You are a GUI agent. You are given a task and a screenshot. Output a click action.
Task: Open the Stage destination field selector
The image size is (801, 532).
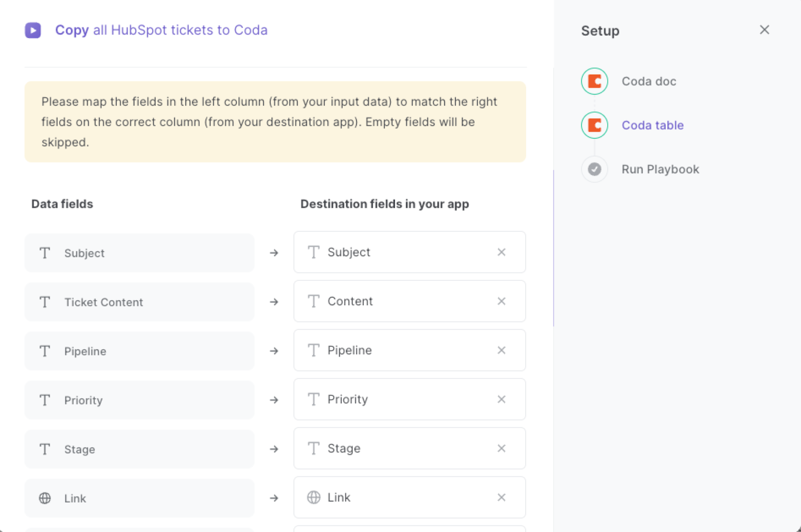(x=410, y=448)
